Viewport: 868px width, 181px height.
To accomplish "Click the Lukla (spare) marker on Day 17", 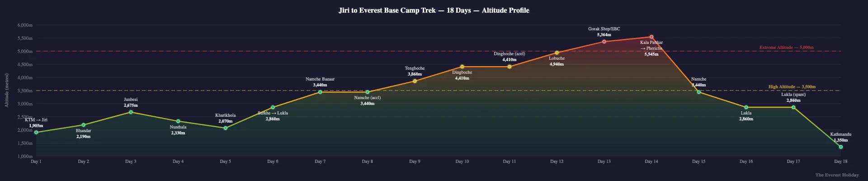I will pyautogui.click(x=793, y=107).
